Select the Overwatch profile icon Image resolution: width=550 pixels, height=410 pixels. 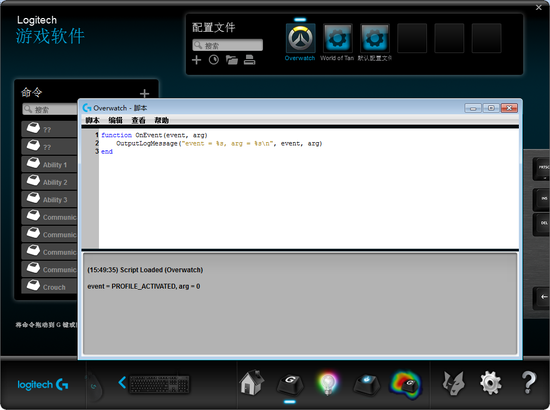coord(300,38)
